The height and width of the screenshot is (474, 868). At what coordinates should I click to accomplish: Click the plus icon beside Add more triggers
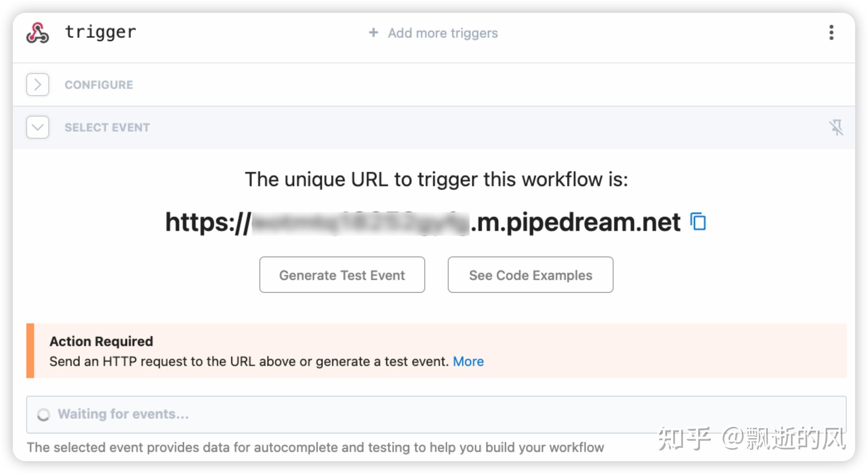pyautogui.click(x=373, y=33)
